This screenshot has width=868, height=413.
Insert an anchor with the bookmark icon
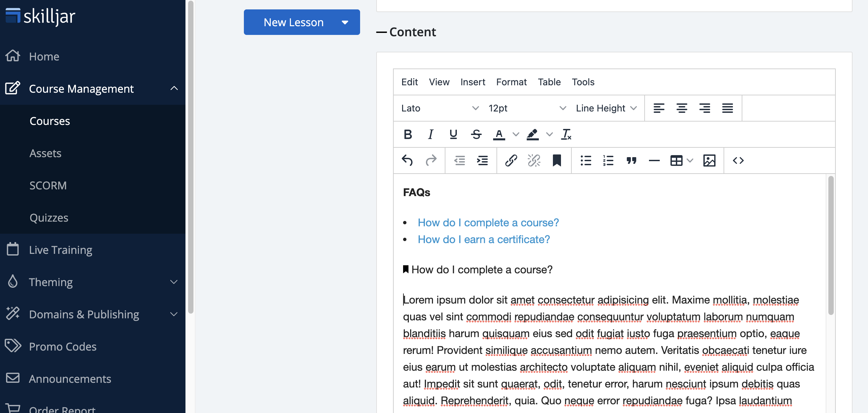[557, 161]
